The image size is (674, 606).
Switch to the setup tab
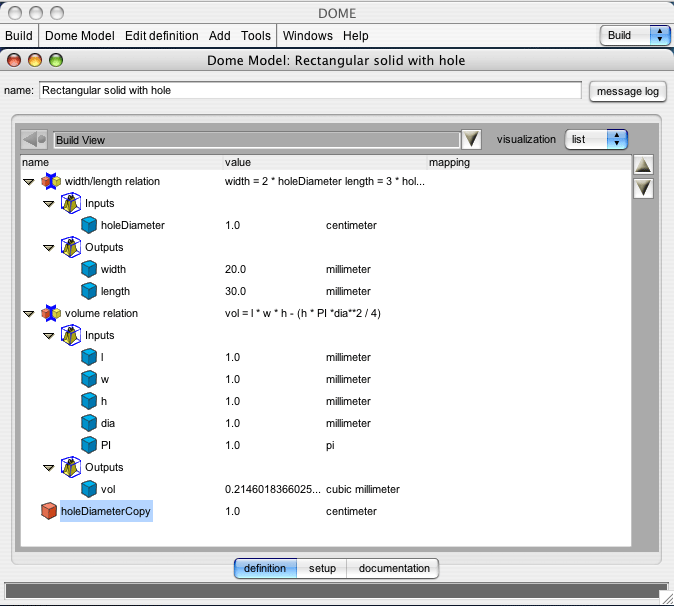point(322,568)
